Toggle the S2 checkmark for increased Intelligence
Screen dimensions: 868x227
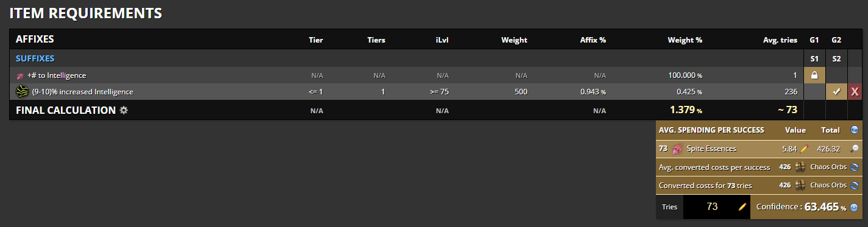[x=836, y=92]
